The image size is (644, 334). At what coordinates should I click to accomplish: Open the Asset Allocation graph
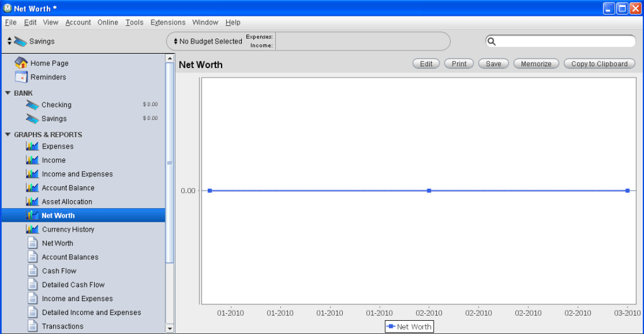tap(83, 201)
